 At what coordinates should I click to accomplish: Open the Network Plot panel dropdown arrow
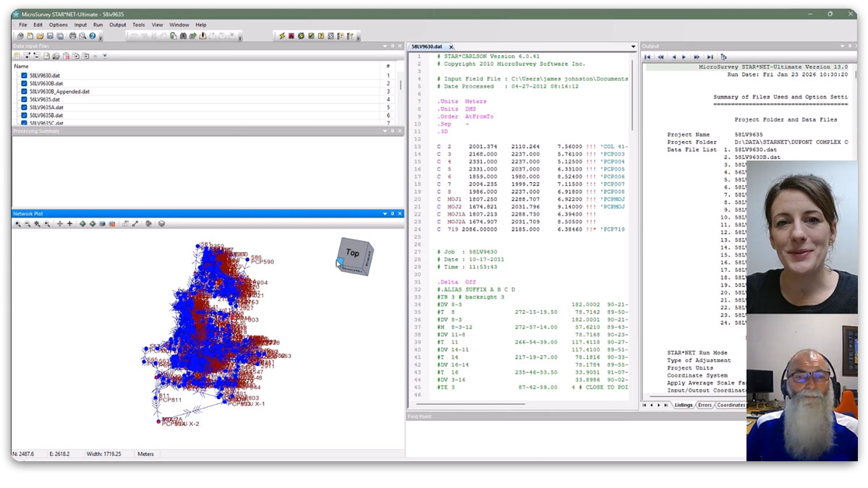[x=384, y=213]
